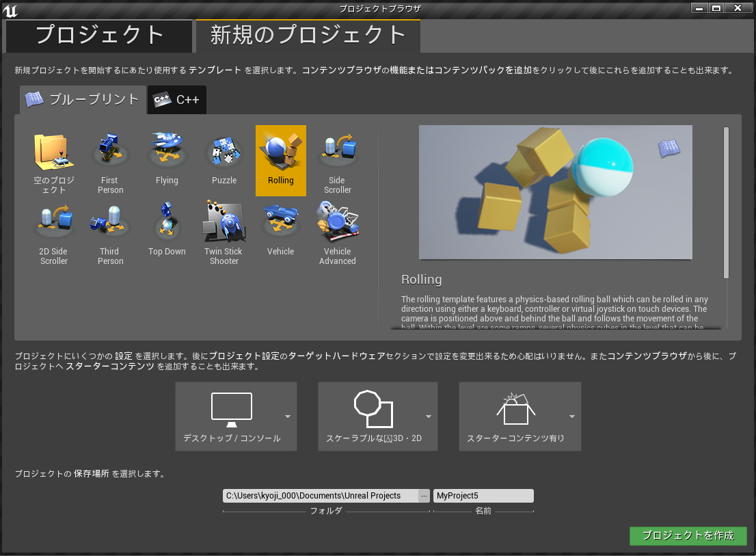Choose the Flying template icon
This screenshot has height=556, width=756.
167,151
